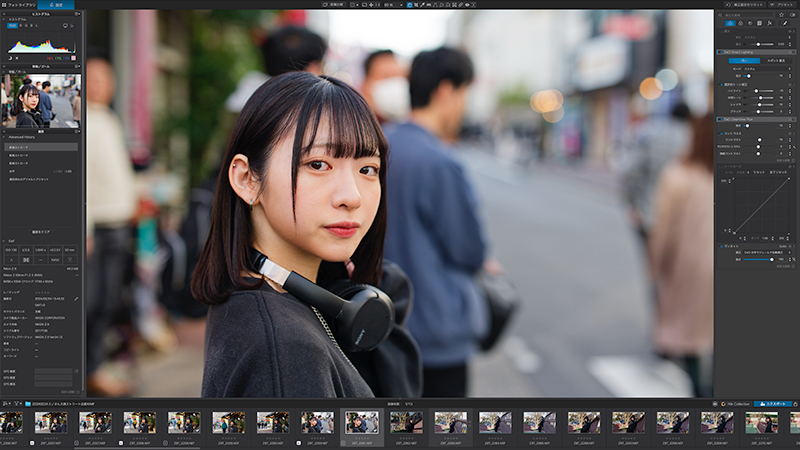800x450 pixels.
Task: Toggle DxO Smart Lighting on or off
Action: 720,52
